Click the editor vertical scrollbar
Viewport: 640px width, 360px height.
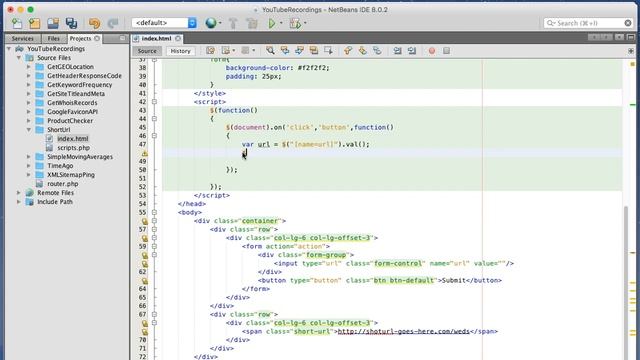[x=626, y=282]
